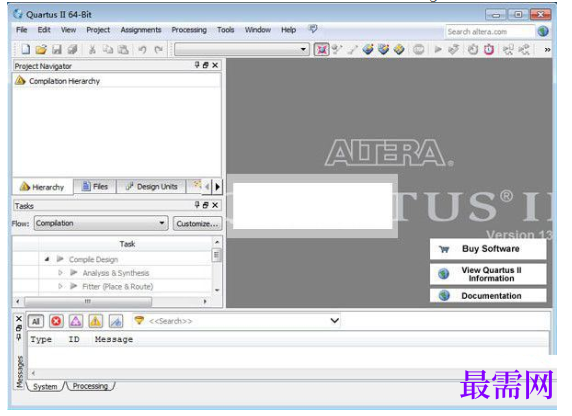This screenshot has width=572, height=416.
Task: Click the Undo arrow icon
Action: (x=143, y=49)
